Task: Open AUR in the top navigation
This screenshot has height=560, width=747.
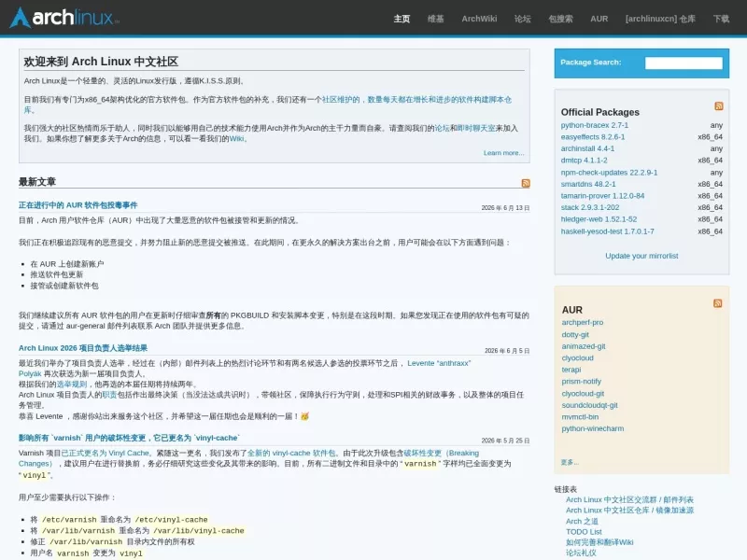Action: (599, 19)
